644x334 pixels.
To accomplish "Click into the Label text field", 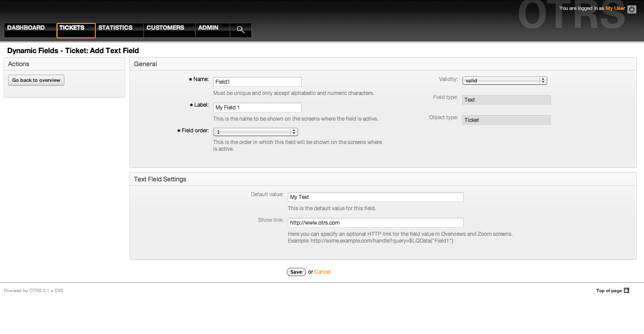I will coord(257,108).
